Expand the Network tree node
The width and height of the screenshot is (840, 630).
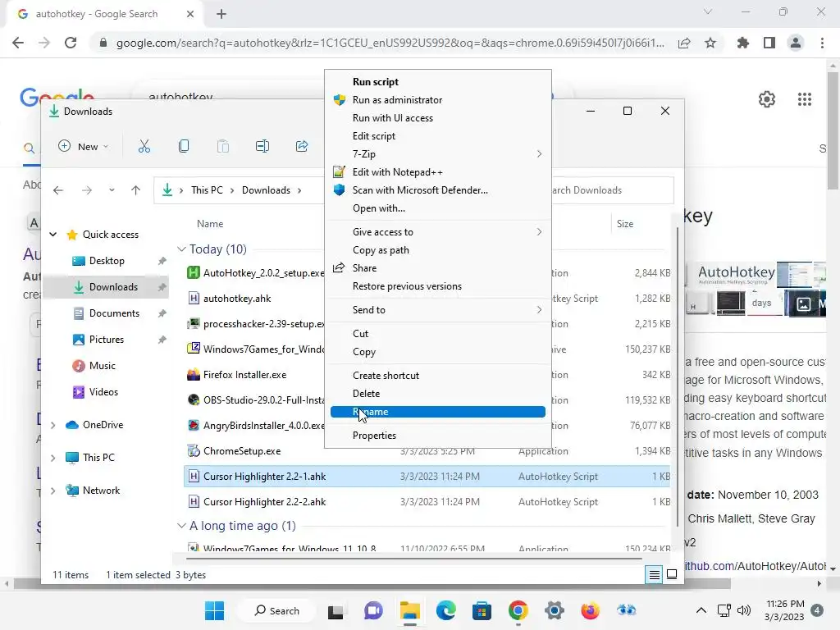pos(53,491)
